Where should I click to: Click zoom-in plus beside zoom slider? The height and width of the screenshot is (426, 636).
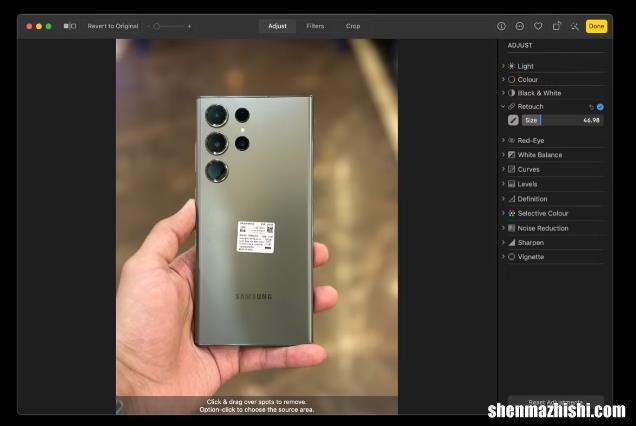[x=189, y=26]
